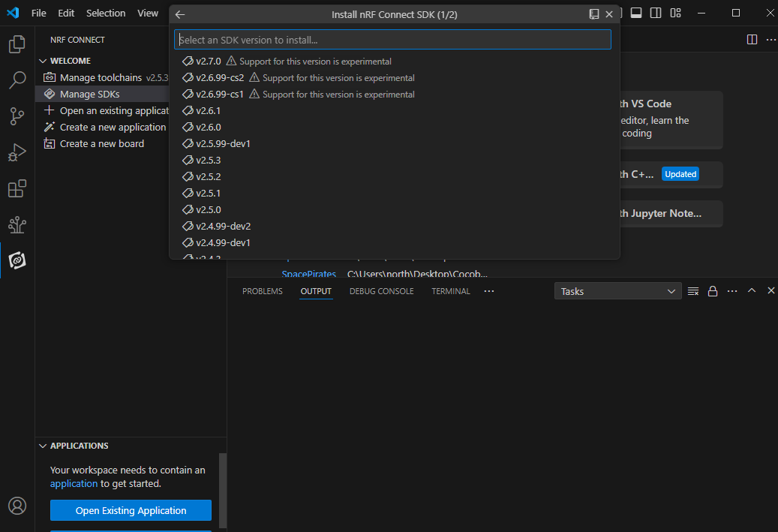This screenshot has width=778, height=532.
Task: Maximize the bottom panel size
Action: (x=752, y=291)
